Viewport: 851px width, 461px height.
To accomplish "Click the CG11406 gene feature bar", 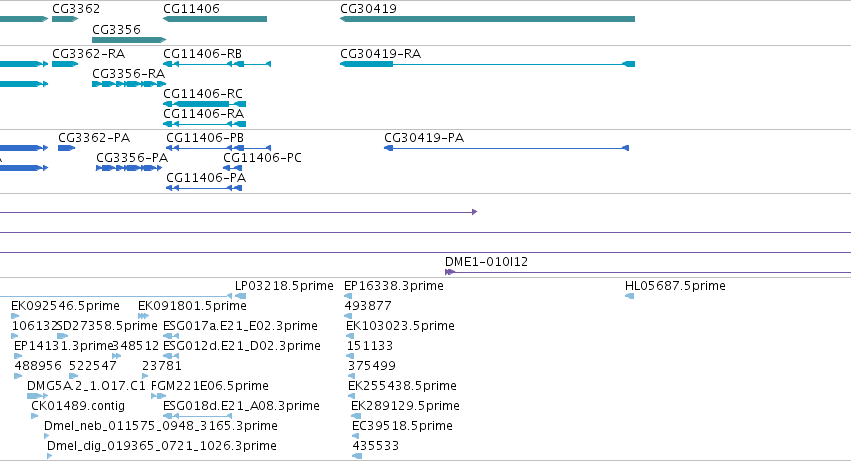I will pos(215,19).
